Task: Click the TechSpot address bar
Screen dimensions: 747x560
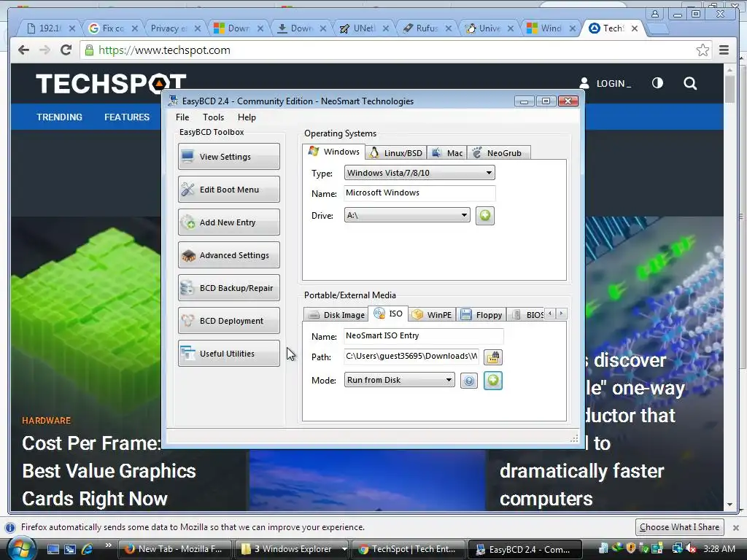Action: tap(395, 50)
